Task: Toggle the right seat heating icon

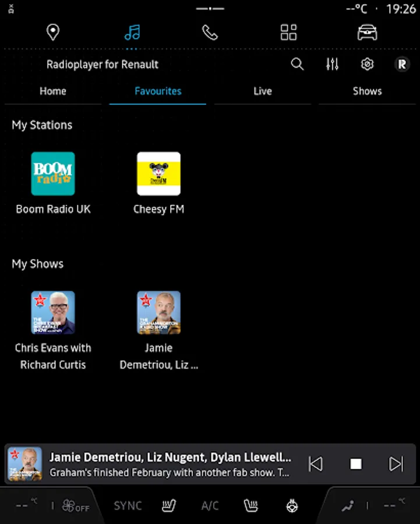Action: click(251, 505)
